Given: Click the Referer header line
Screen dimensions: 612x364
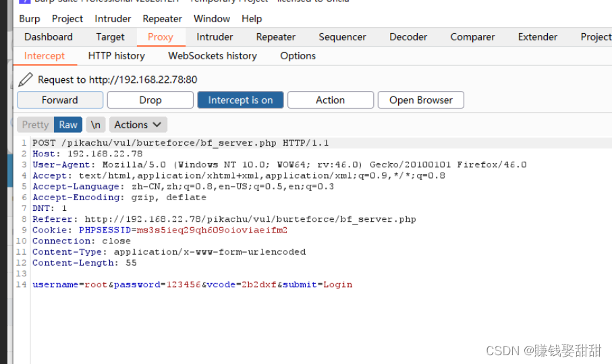Looking at the screenshot, I should coord(224,220).
